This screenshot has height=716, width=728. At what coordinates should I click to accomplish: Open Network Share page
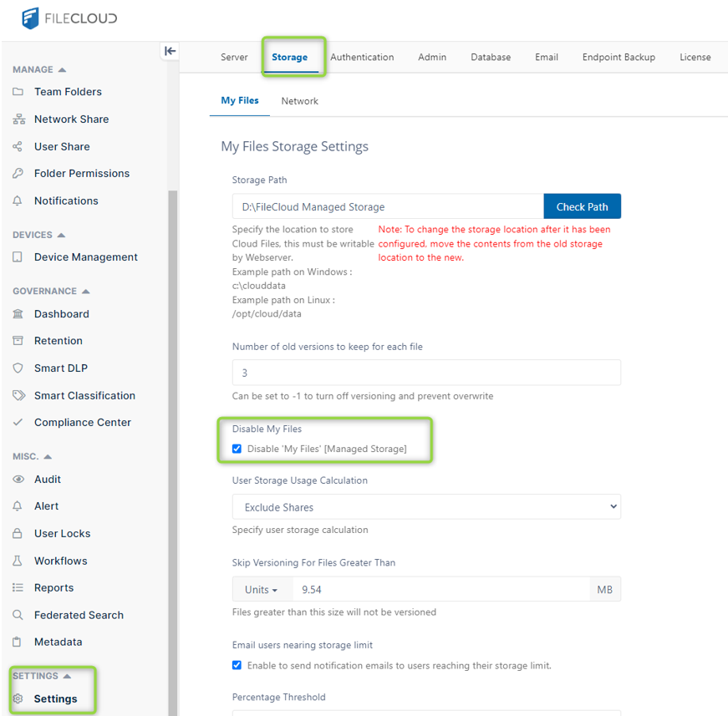tap(72, 119)
